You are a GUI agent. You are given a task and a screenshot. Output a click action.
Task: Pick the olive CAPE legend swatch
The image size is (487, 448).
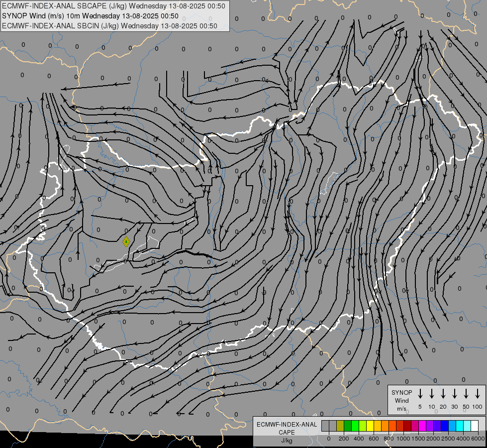(x=340, y=426)
